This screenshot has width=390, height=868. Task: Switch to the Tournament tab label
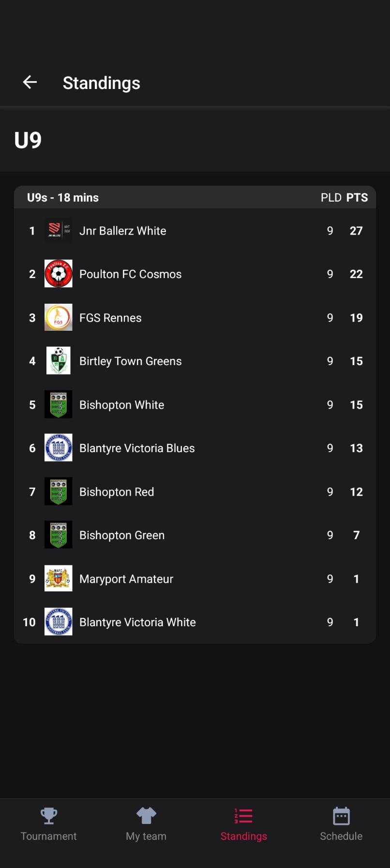tap(49, 836)
